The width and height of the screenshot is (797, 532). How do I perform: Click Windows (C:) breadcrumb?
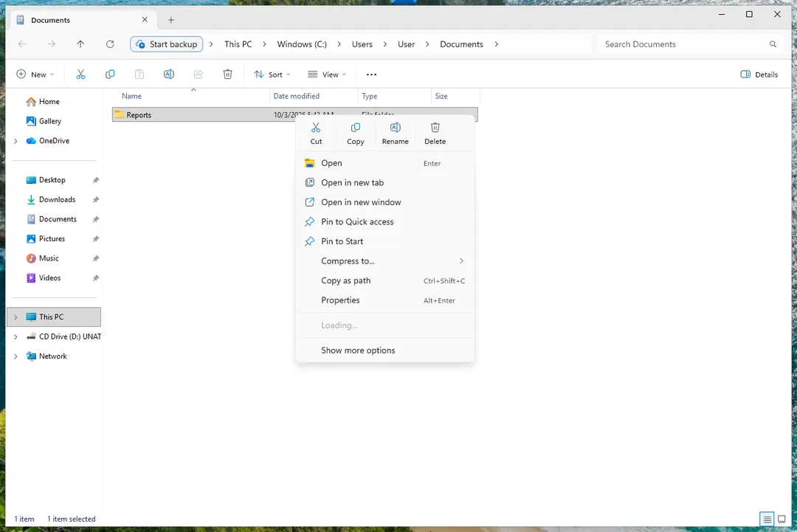pyautogui.click(x=302, y=44)
